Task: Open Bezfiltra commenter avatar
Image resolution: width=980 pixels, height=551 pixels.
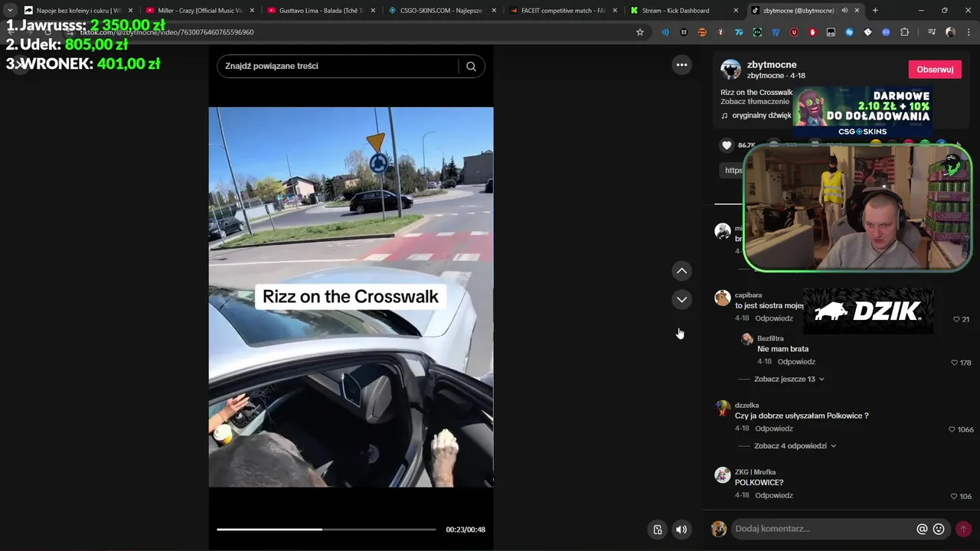Action: pyautogui.click(x=747, y=339)
